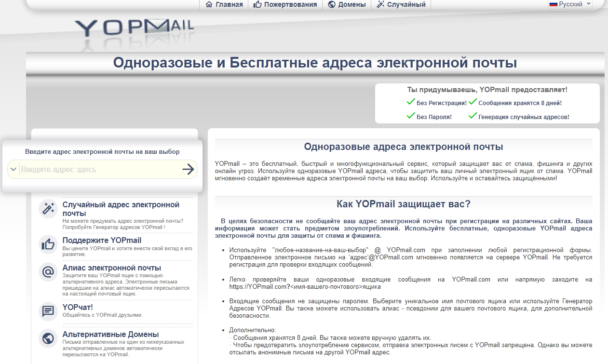This screenshot has height=364, width=608.
Task: Open the Случайный menu item
Action: (x=401, y=4)
